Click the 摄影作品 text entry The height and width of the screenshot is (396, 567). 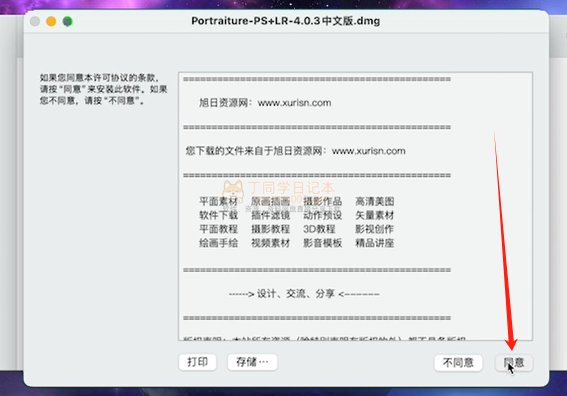(x=323, y=201)
